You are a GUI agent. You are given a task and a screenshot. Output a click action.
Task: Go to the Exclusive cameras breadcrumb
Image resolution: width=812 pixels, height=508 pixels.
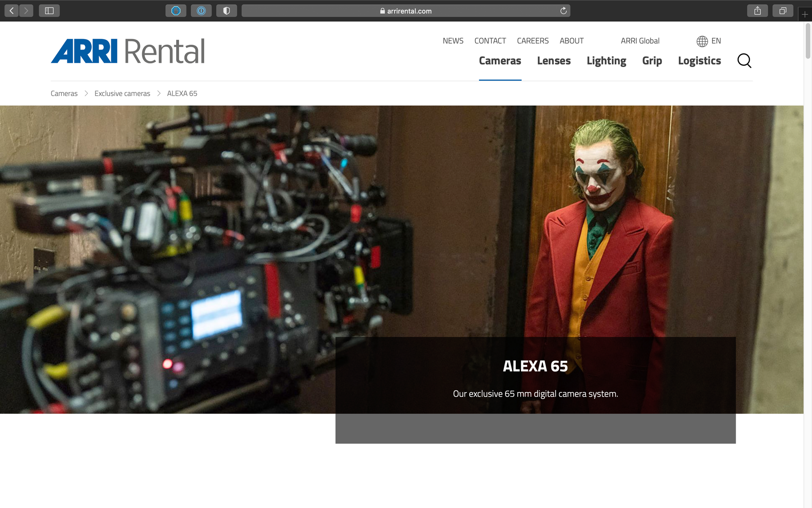coord(122,93)
